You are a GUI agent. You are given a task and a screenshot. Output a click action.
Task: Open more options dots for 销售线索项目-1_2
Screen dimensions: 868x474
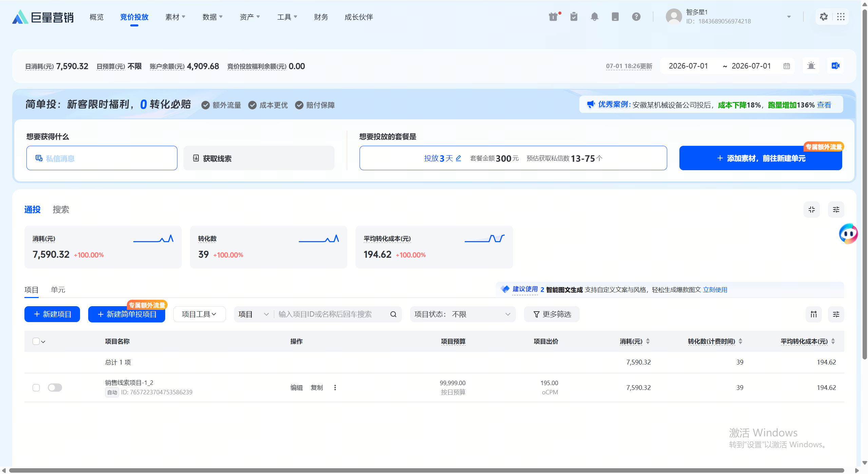click(x=335, y=388)
